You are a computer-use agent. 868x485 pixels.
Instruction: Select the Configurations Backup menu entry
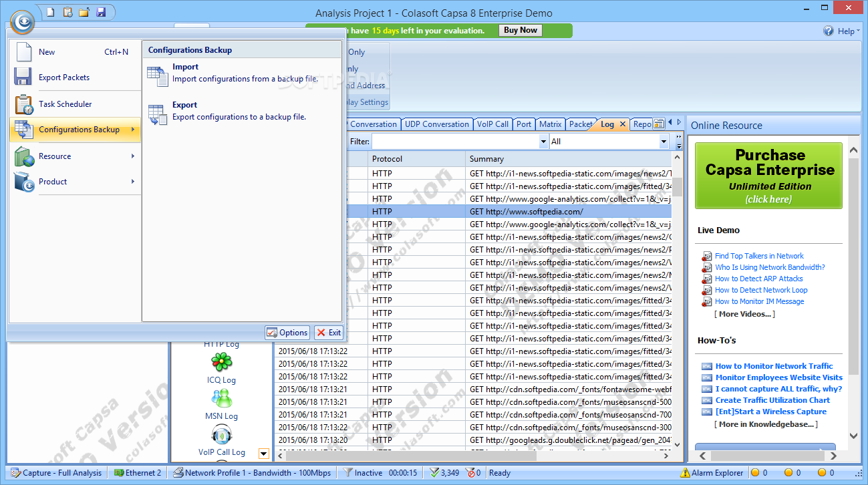pos(74,130)
